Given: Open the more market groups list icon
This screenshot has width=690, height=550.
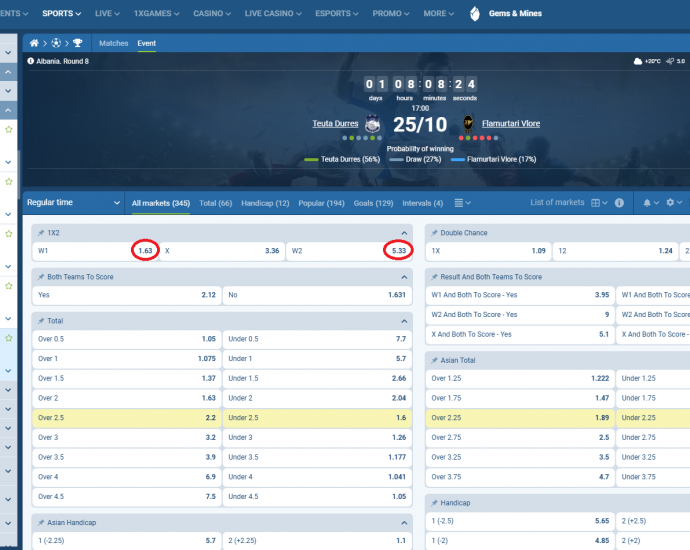Looking at the screenshot, I should click(462, 203).
